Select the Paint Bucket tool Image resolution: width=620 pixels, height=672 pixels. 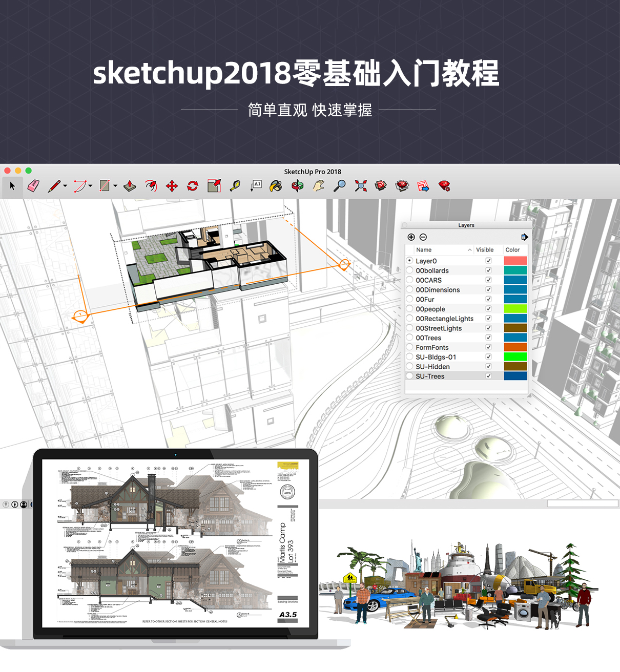276,186
